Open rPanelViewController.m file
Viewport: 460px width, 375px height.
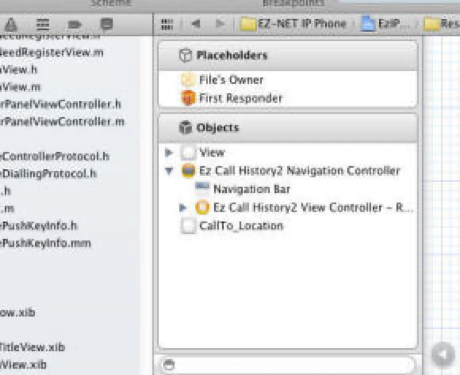[x=62, y=122]
